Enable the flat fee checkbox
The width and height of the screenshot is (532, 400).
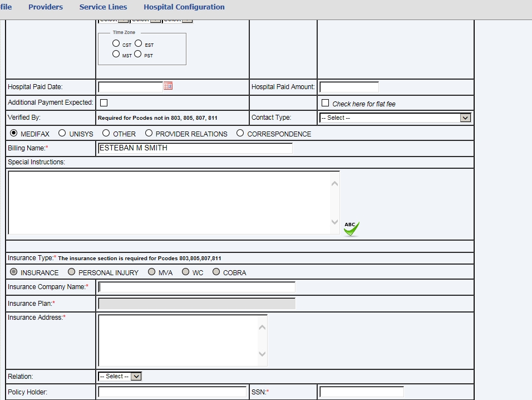tap(326, 103)
